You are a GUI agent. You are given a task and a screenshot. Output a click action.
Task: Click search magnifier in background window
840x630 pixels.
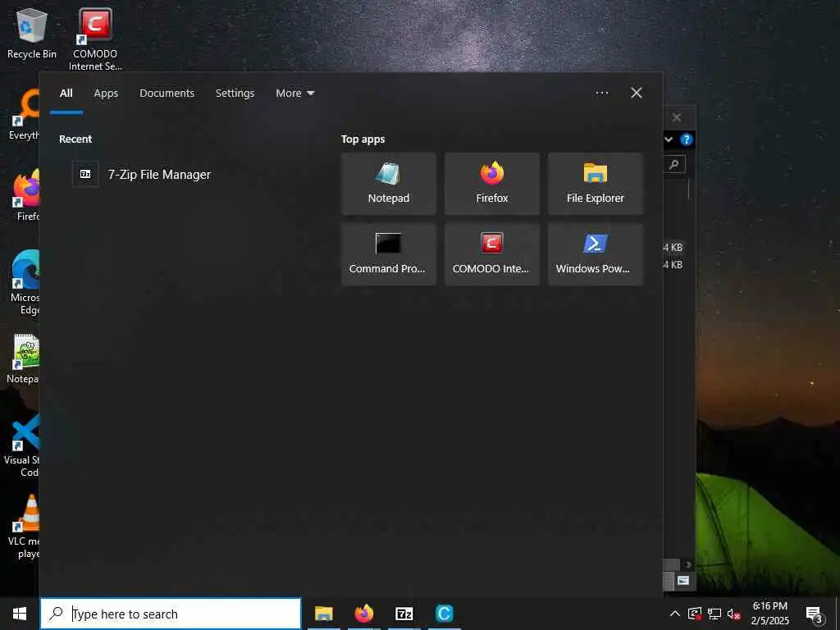pos(674,164)
